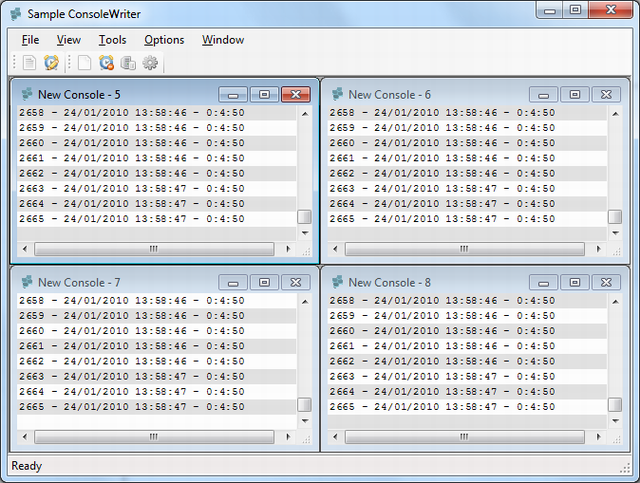Click the New Console - 5 window icon
The image size is (640, 483).
click(x=27, y=94)
